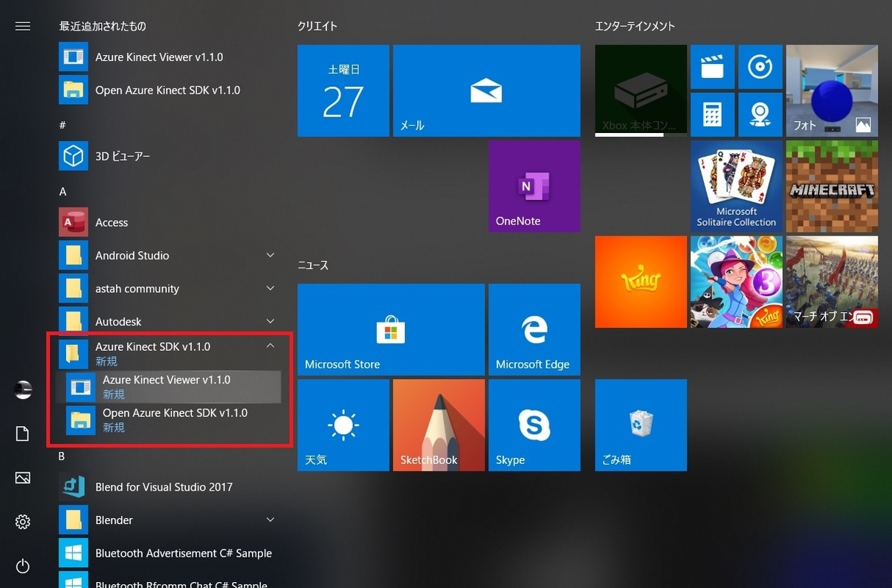Click the エンターテインメント group header
The width and height of the screenshot is (892, 588).
pos(635,26)
